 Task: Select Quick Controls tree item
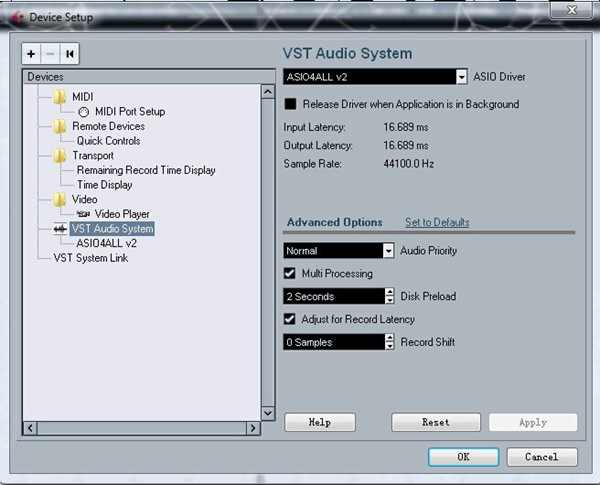click(109, 141)
